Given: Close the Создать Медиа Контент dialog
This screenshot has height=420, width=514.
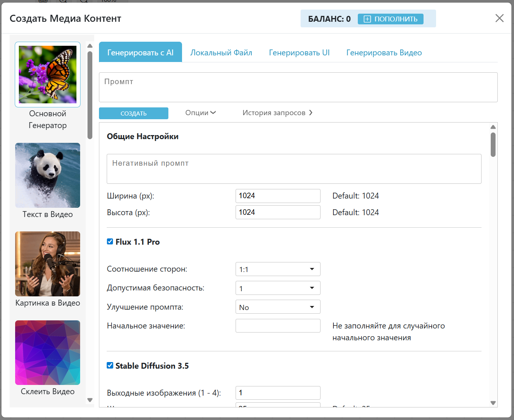Looking at the screenshot, I should coord(499,18).
